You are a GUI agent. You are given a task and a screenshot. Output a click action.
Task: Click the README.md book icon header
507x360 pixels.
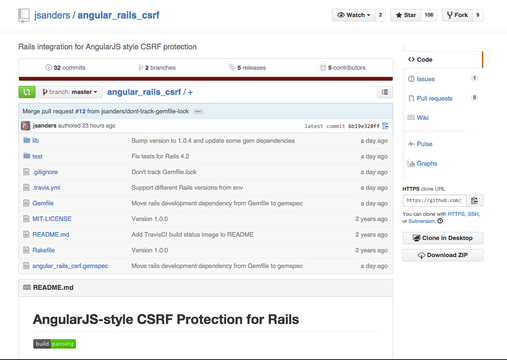pyautogui.click(x=27, y=287)
